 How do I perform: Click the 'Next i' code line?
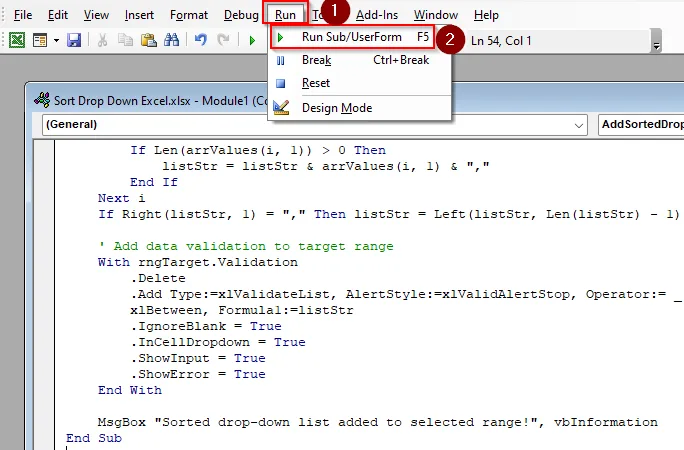point(121,198)
